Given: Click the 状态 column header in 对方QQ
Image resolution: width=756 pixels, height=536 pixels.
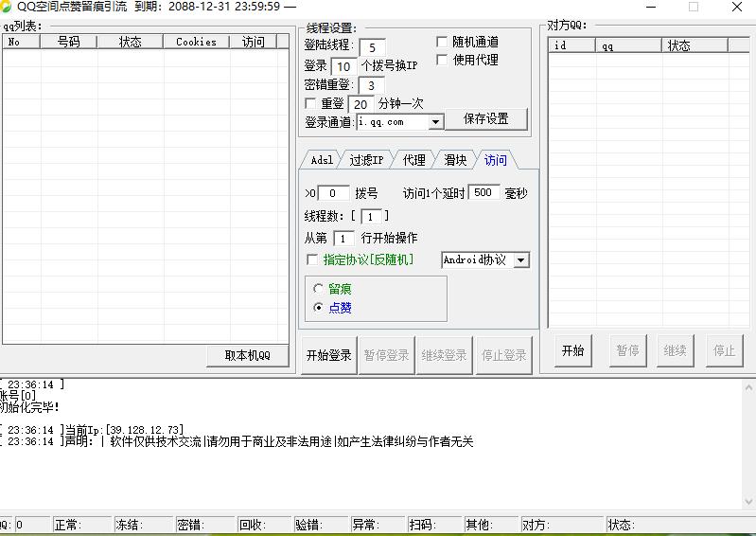Looking at the screenshot, I should 694,45.
